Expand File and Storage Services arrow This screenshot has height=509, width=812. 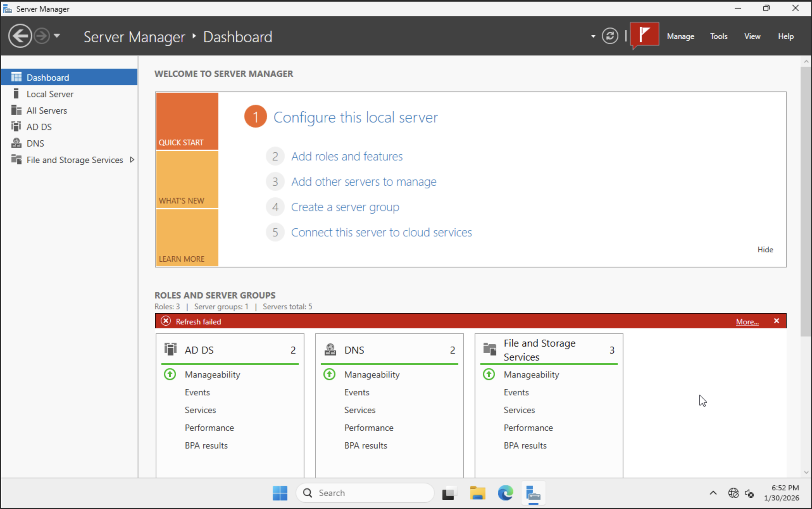132,160
